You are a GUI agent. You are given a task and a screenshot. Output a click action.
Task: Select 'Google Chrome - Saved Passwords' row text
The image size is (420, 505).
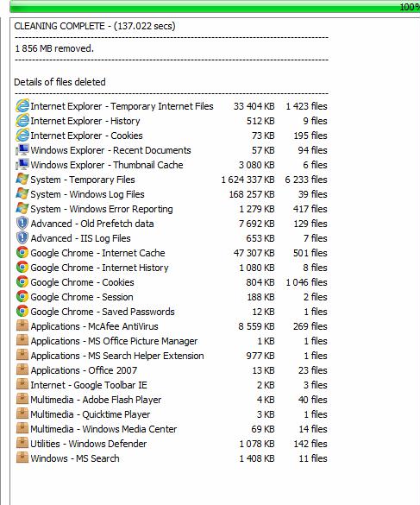tap(103, 312)
